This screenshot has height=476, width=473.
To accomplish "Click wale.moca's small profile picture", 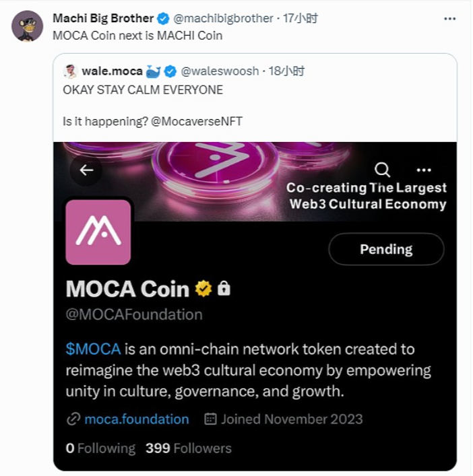I will (x=69, y=71).
